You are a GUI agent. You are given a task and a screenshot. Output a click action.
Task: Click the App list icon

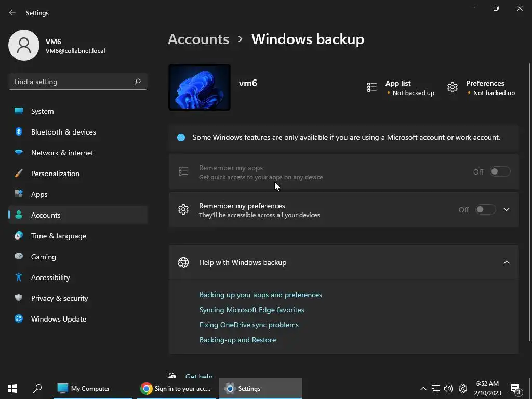point(372,87)
